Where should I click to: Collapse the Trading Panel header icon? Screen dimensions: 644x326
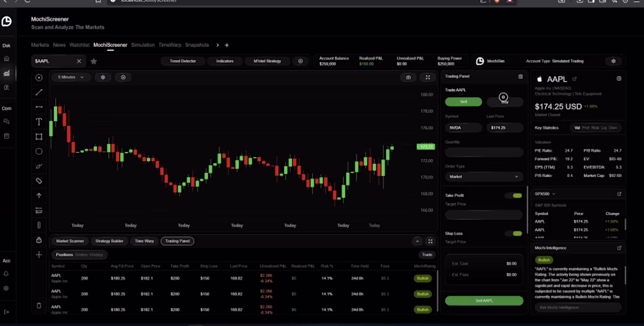(520, 76)
